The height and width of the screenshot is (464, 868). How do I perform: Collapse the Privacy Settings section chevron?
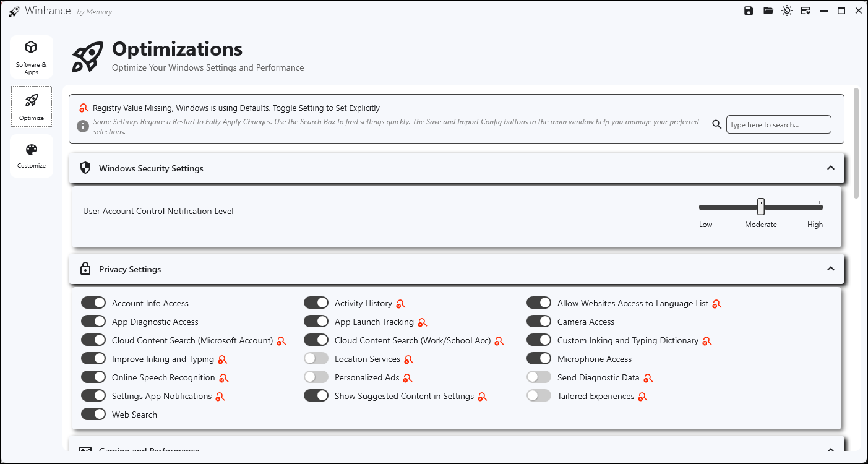(830, 269)
